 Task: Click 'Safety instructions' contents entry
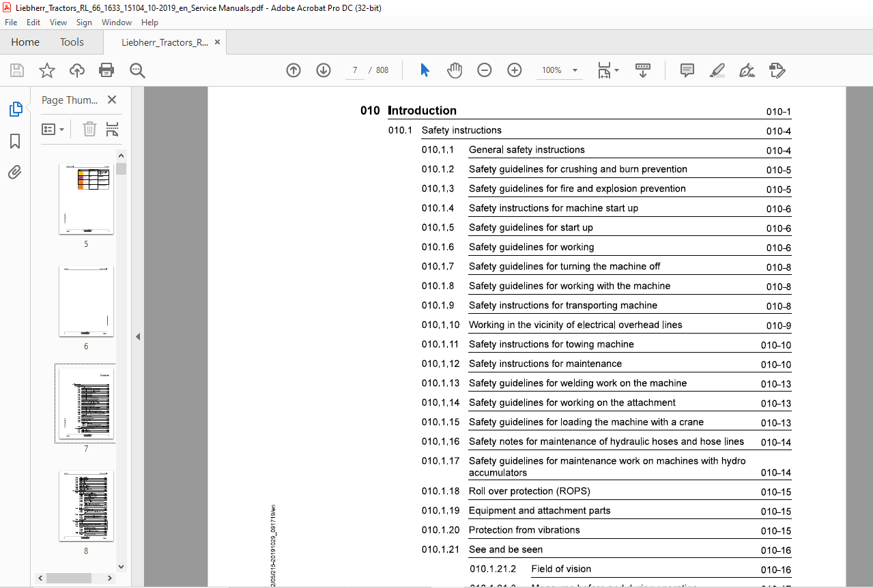pos(461,130)
